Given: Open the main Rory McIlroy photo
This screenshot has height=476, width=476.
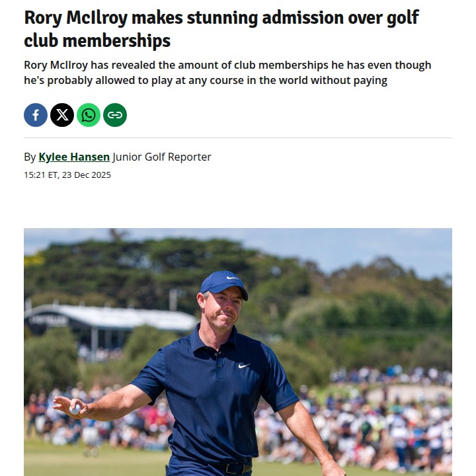Looking at the screenshot, I should (238, 352).
